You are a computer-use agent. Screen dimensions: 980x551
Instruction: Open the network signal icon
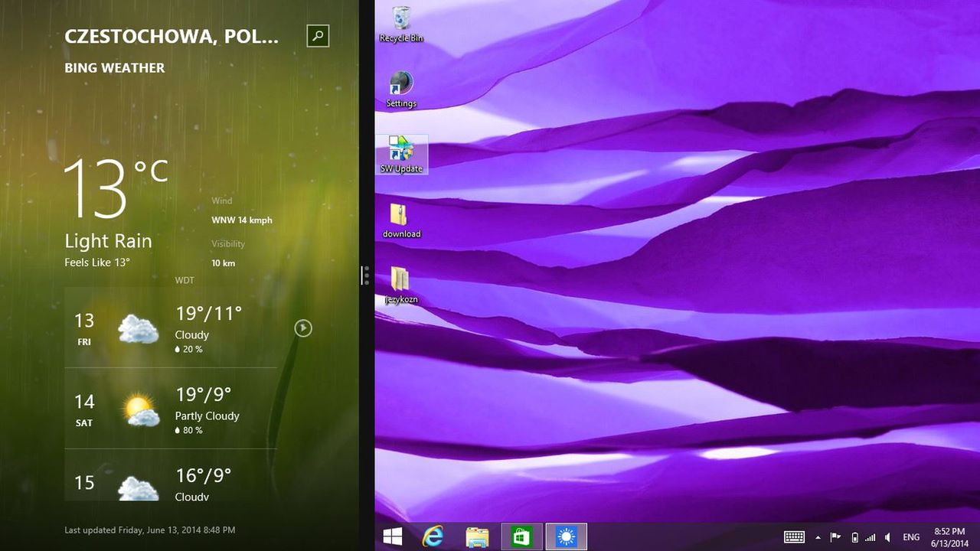pyautogui.click(x=870, y=537)
